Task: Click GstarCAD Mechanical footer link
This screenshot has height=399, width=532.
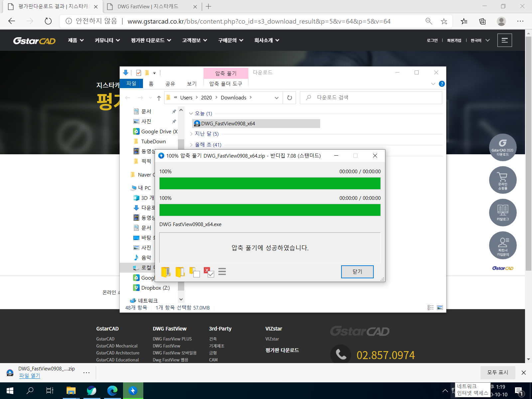Action: coord(117,346)
